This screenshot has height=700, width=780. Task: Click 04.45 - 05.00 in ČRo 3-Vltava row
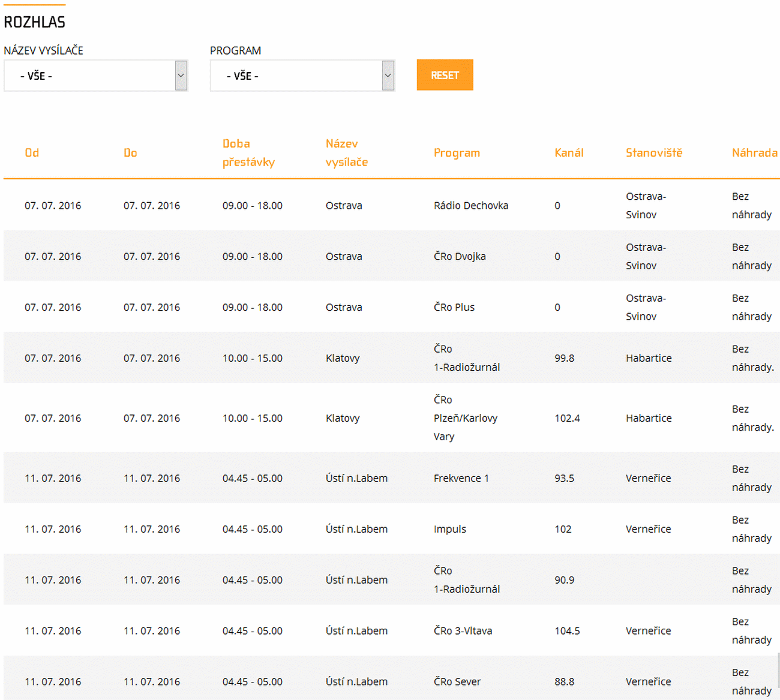pos(253,631)
